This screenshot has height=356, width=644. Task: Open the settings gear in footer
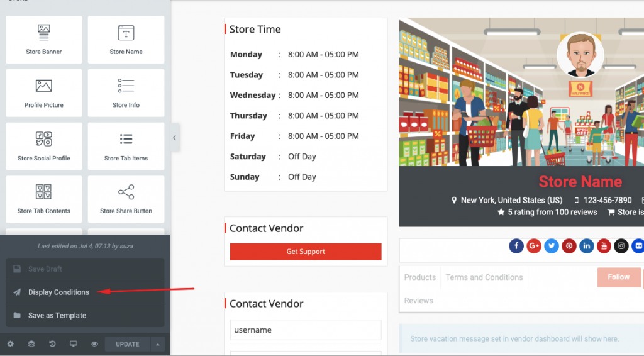click(x=11, y=344)
